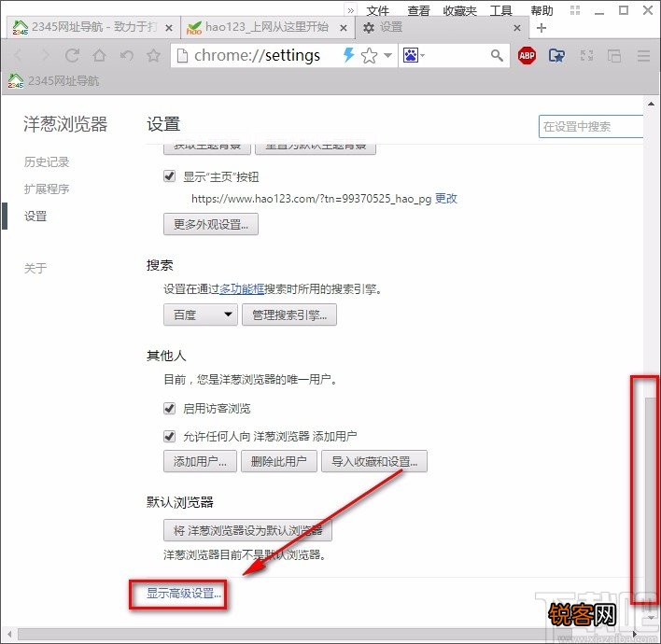Click the 添加用户 button

pyautogui.click(x=200, y=461)
